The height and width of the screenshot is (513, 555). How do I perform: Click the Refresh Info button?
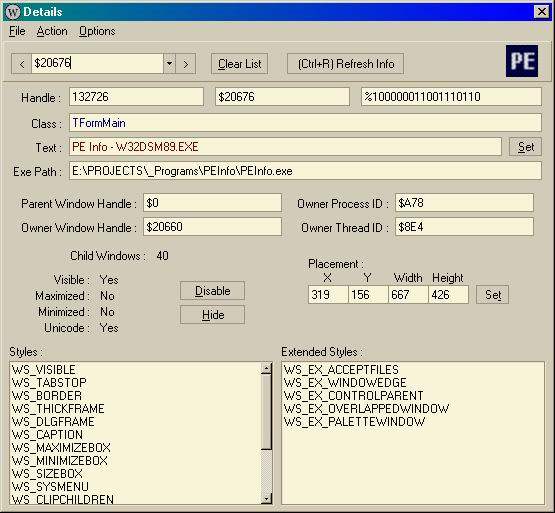pos(345,64)
